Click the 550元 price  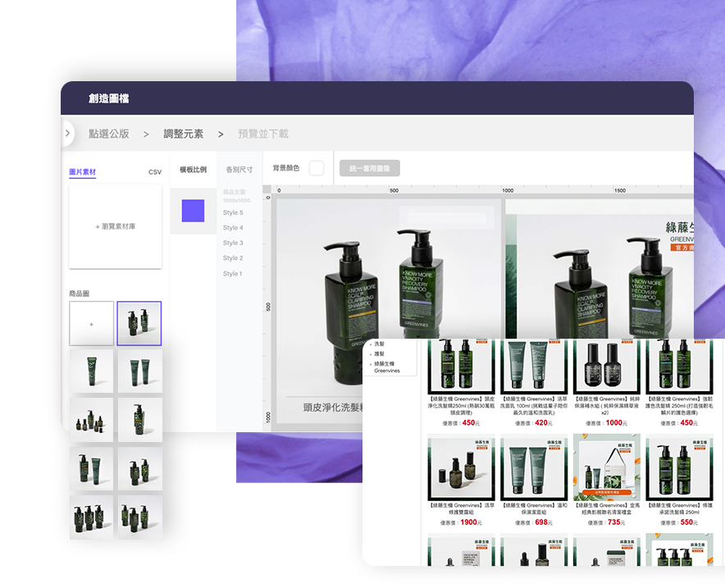(x=689, y=522)
